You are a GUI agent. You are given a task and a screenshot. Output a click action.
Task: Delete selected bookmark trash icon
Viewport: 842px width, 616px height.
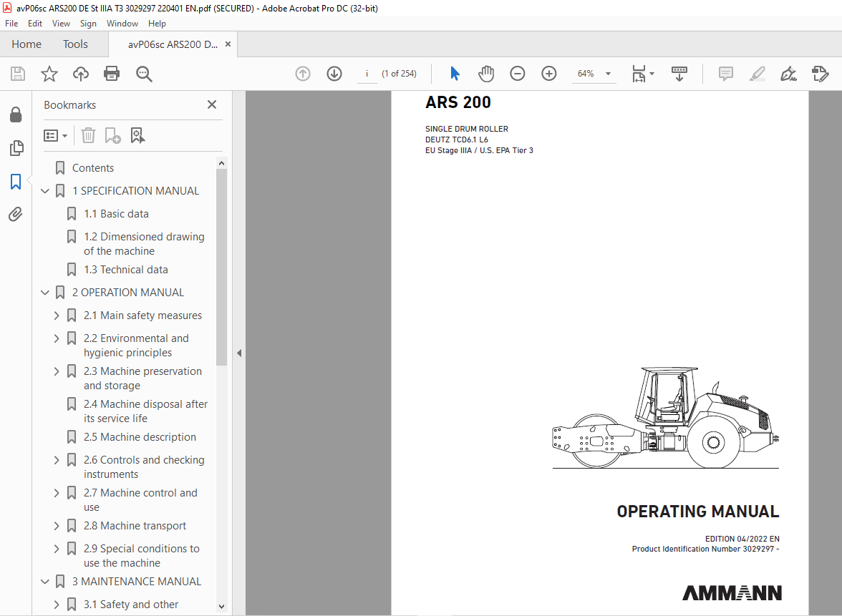click(88, 135)
